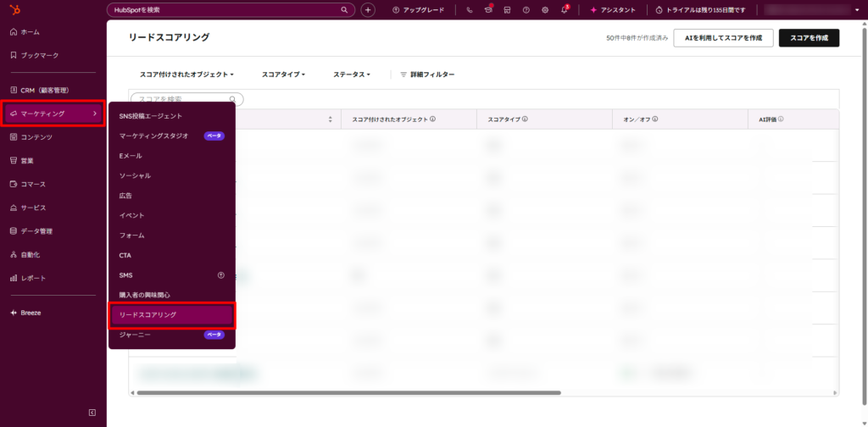868x427 pixels.
Task: Expand the マーケティング sidebar menu
Action: (x=53, y=114)
